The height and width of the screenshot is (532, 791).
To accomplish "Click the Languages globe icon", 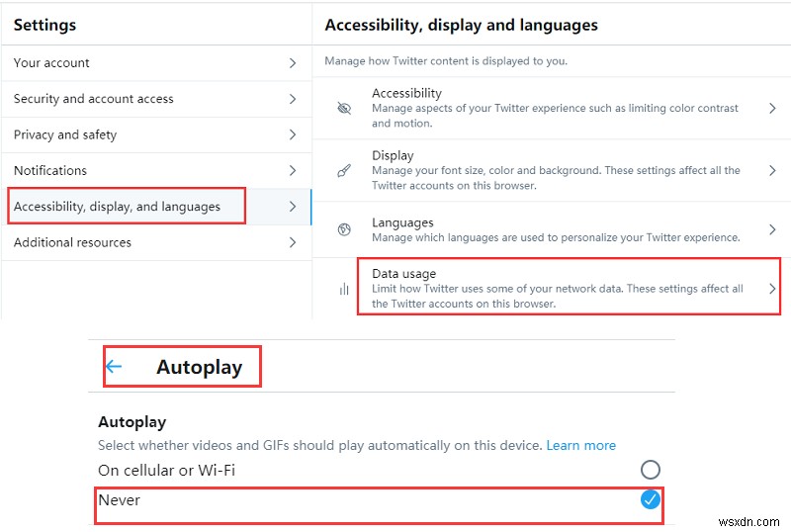I will click(x=344, y=229).
